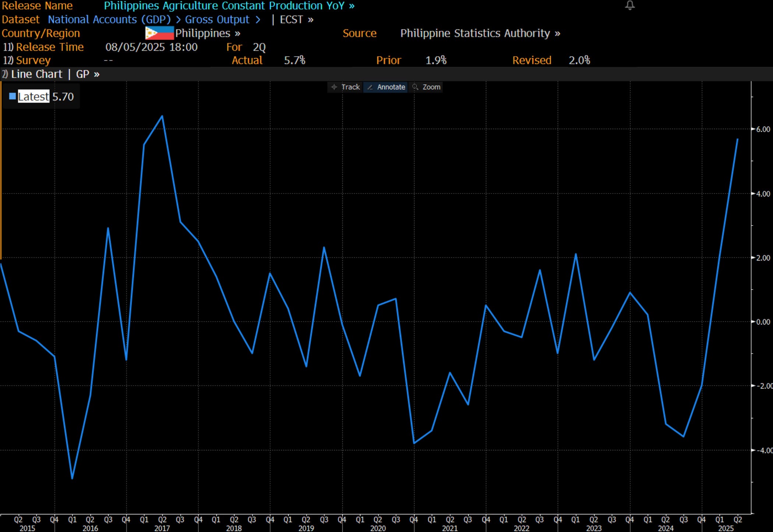Toggle the Track chart mode
This screenshot has height=532, width=773.
click(x=350, y=87)
